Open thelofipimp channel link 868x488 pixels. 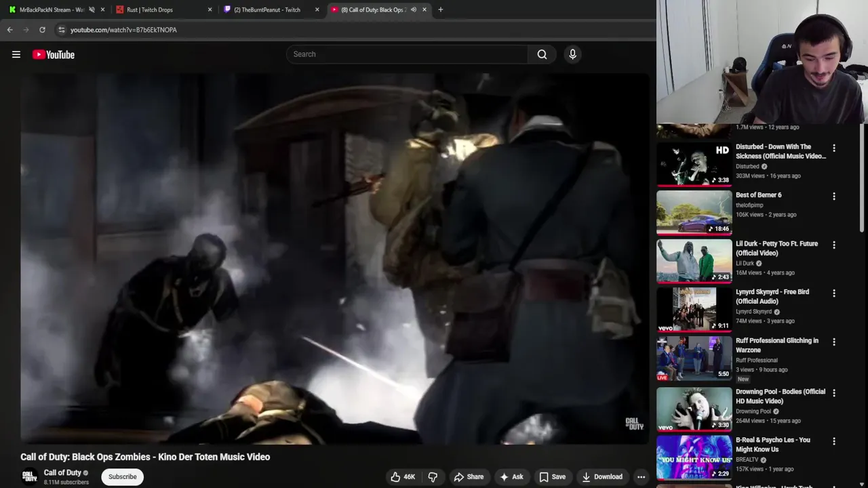click(x=749, y=205)
